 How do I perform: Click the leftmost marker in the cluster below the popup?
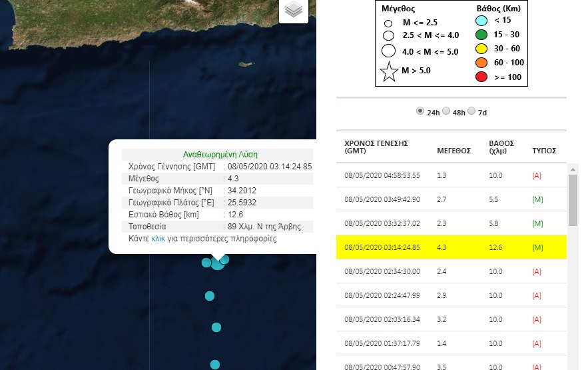click(206, 262)
